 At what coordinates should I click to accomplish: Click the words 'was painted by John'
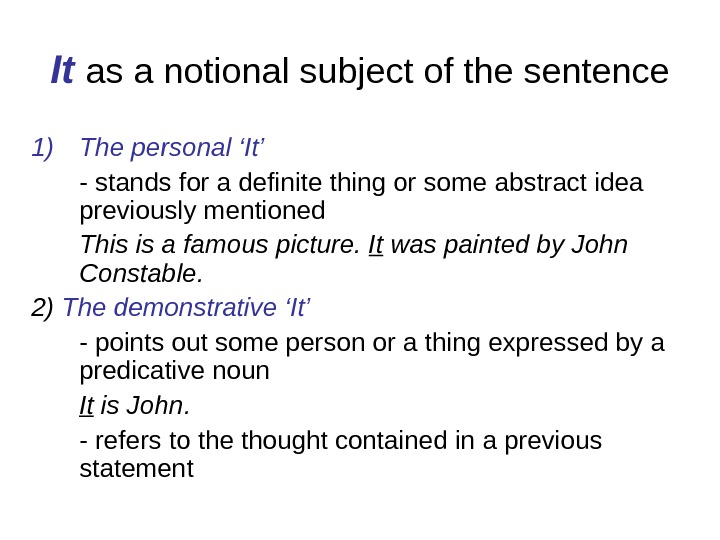pyautogui.click(x=510, y=245)
